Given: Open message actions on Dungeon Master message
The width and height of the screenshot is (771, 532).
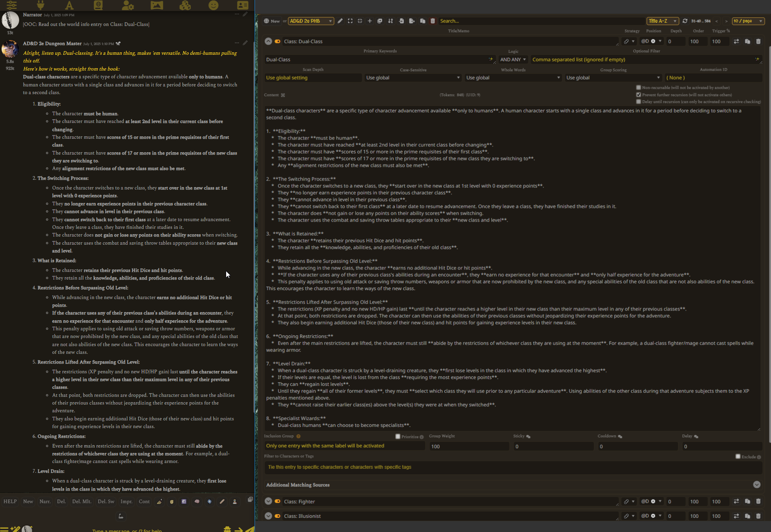Looking at the screenshot, I should [x=237, y=43].
